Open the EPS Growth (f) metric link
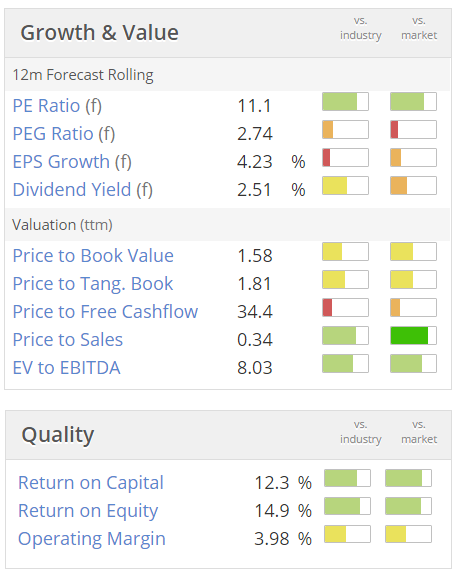Screen dimensions: 458x576 (72, 162)
